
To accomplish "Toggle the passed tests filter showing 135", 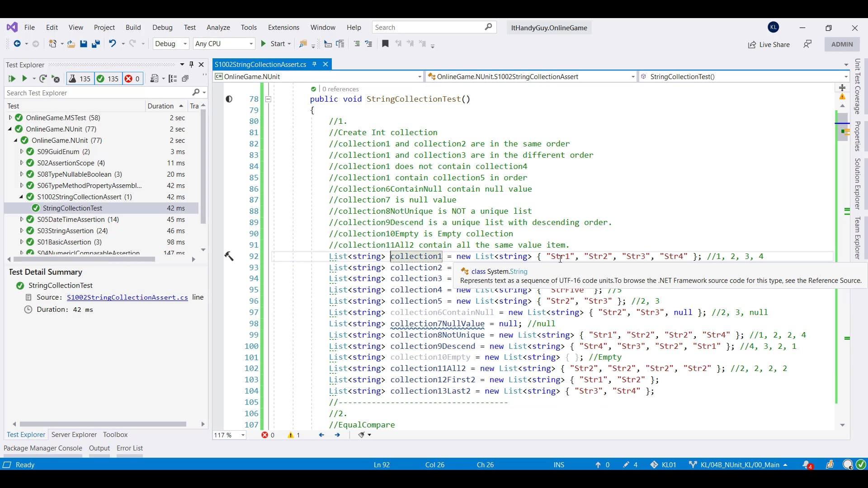I will pyautogui.click(x=108, y=79).
